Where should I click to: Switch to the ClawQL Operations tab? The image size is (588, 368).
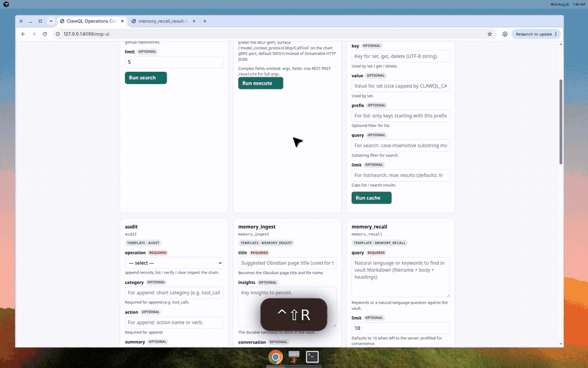(x=91, y=21)
